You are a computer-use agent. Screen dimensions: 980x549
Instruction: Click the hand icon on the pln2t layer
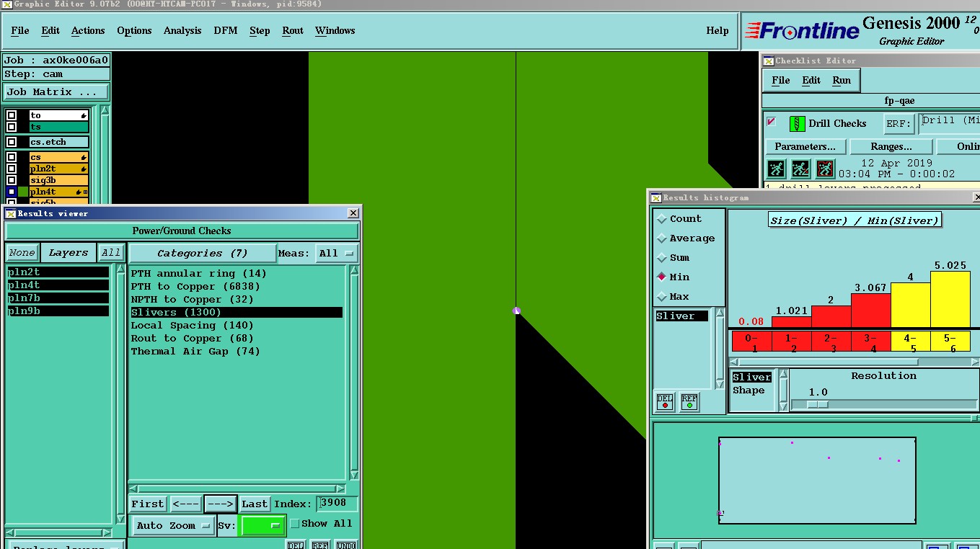(84, 169)
